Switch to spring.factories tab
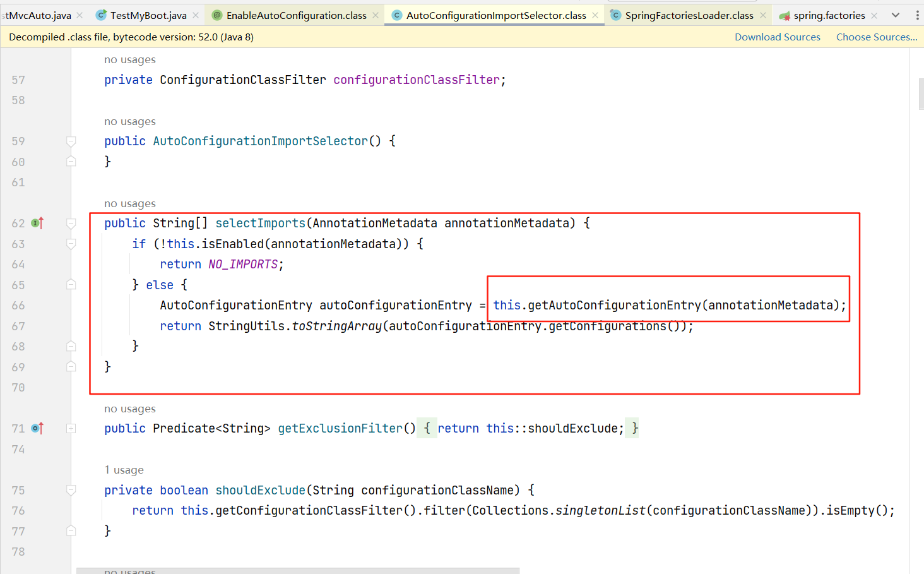Image resolution: width=924 pixels, height=574 pixels. pos(829,15)
